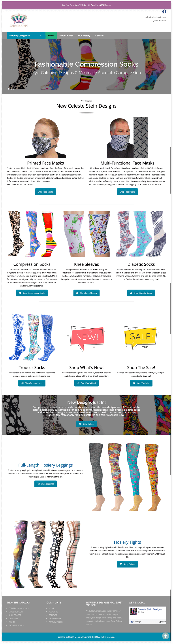Click the scroll-to-top arrow icon
This screenshot has height=644, width=173.
point(165,636)
